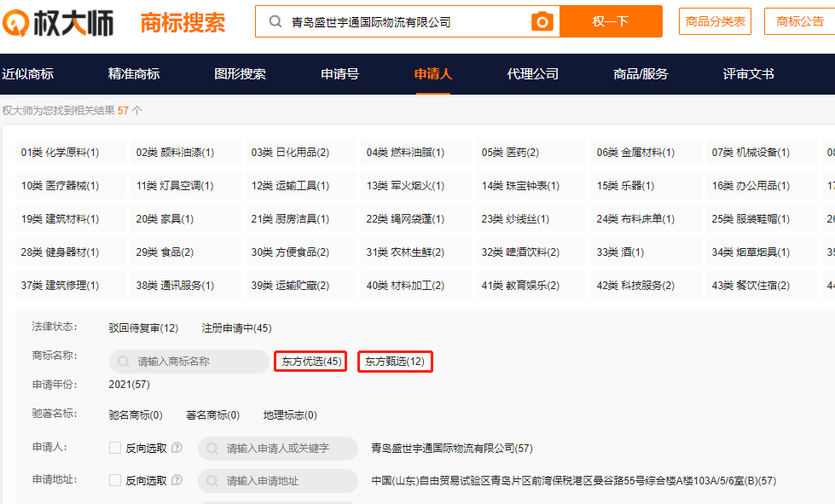Filter by 驳回待复审(12) status
The image size is (835, 504).
pos(143,327)
